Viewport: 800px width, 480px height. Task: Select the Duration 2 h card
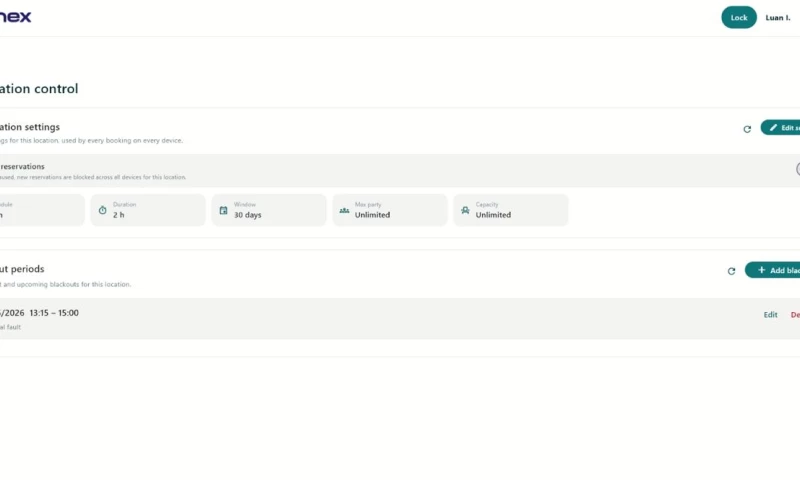tap(148, 210)
